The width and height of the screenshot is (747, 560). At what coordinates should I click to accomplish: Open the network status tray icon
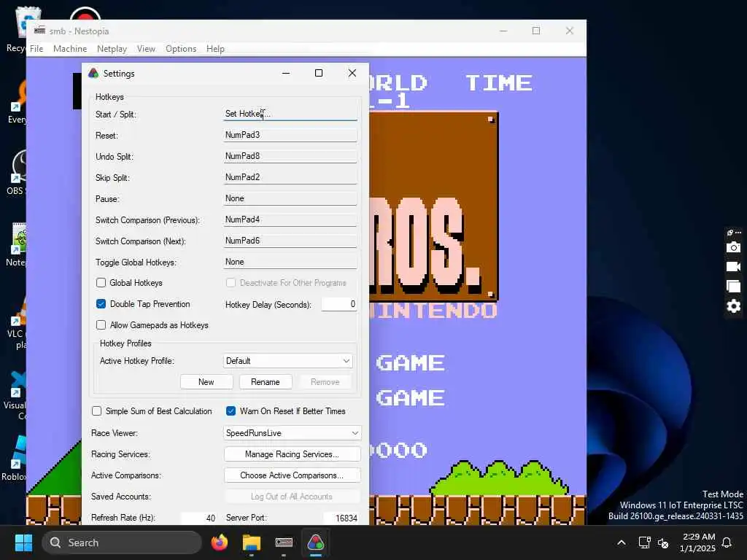[x=645, y=542]
